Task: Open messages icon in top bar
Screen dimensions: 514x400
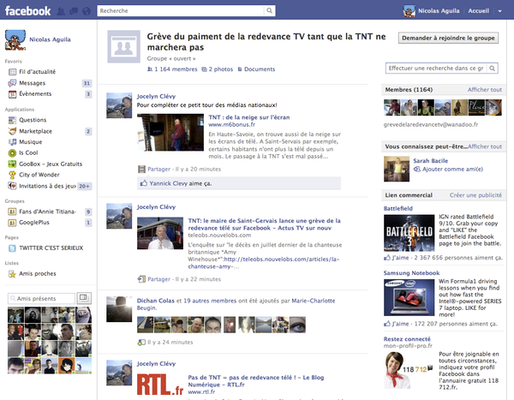Action: pos(74,11)
